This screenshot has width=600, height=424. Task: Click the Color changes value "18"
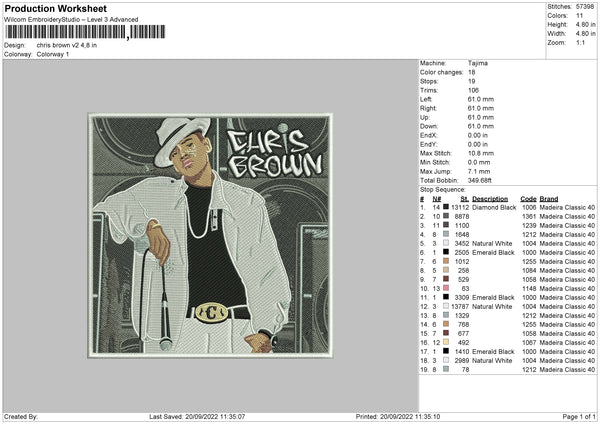click(x=471, y=72)
